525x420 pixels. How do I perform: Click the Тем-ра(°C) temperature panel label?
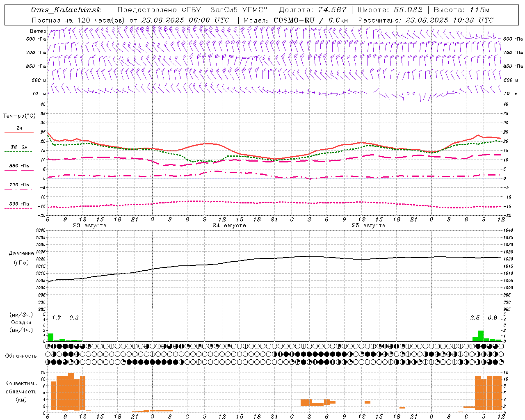pos(19,116)
